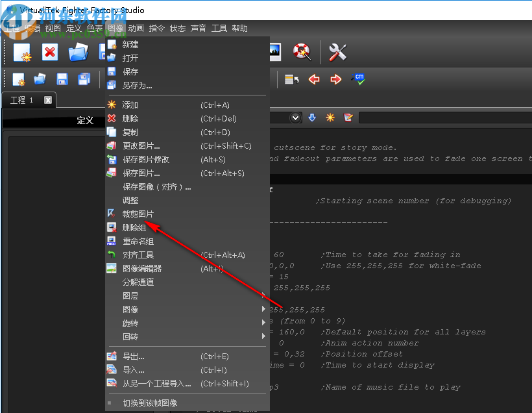Click the code line 'Name of music file to play'
The height and width of the screenshot is (413, 532).
(391, 388)
